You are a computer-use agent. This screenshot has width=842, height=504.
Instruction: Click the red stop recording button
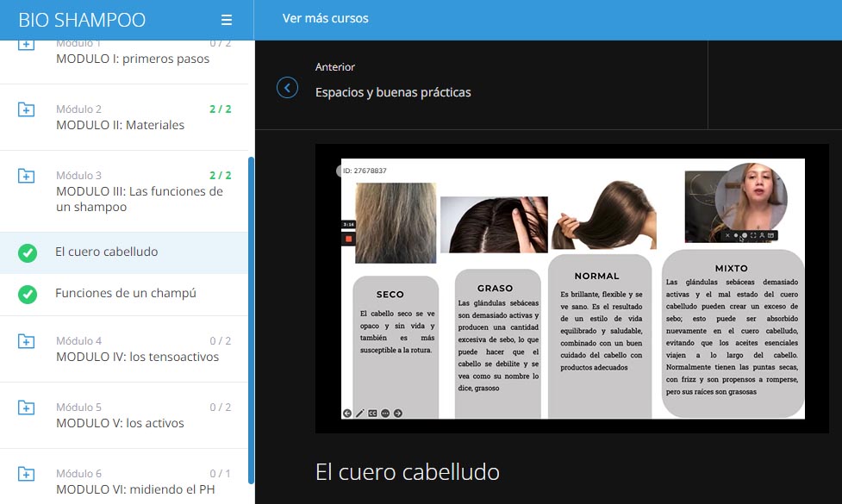coord(349,238)
